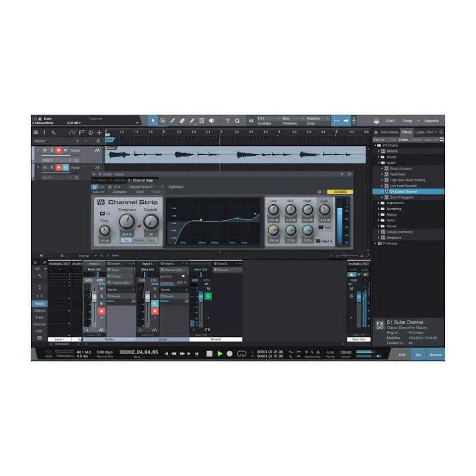Select the Listen speaker tool
The height and width of the screenshot is (476, 476).
[212, 120]
